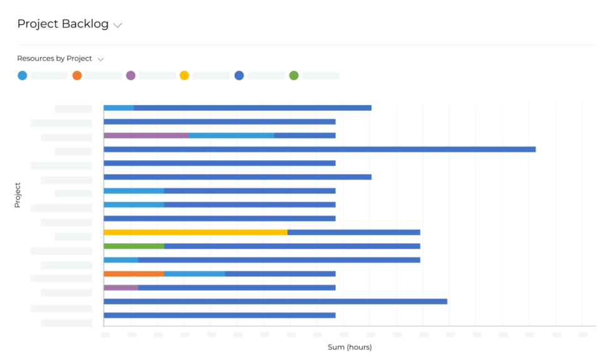The height and width of the screenshot is (364, 614).
Task: Toggle the green legend dot
Action: click(294, 76)
